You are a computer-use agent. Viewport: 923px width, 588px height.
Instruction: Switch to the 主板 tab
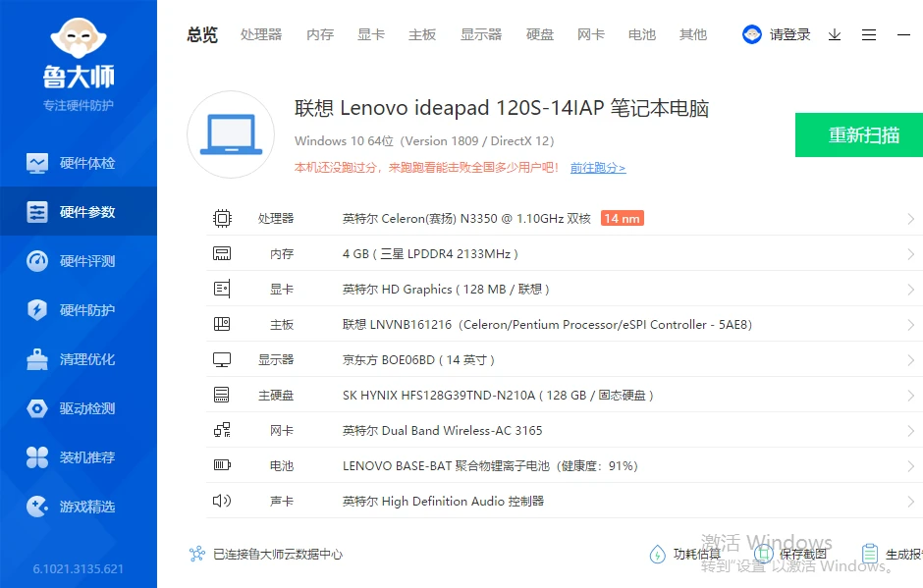pos(422,34)
